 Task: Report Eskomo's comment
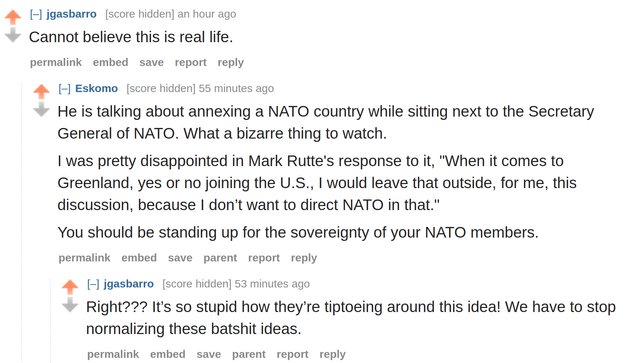pyautogui.click(x=264, y=258)
